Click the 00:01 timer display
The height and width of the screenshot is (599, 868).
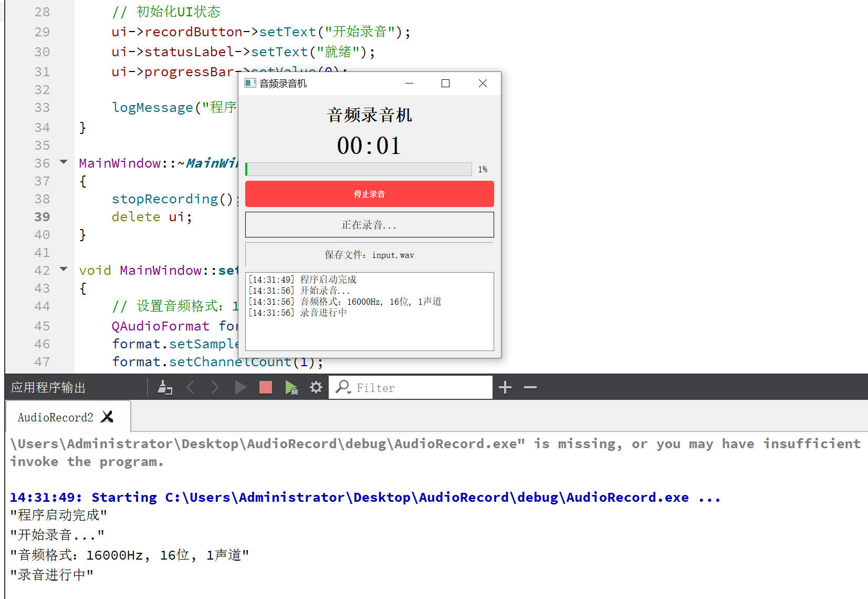point(369,146)
